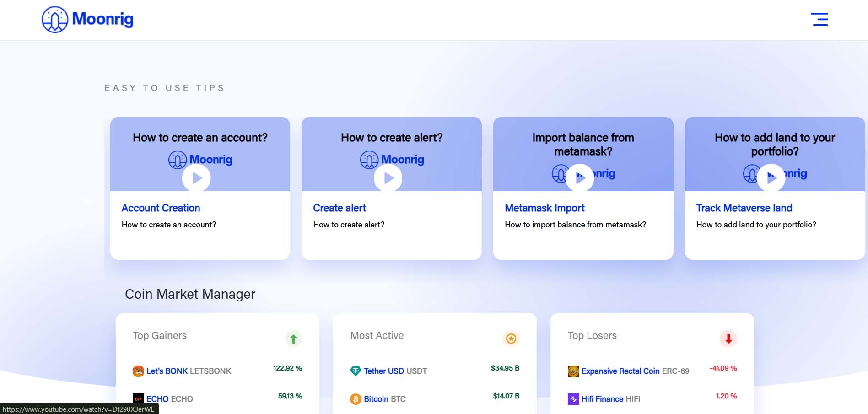
Task: Click the 1.20 % loss value
Action: tap(726, 396)
